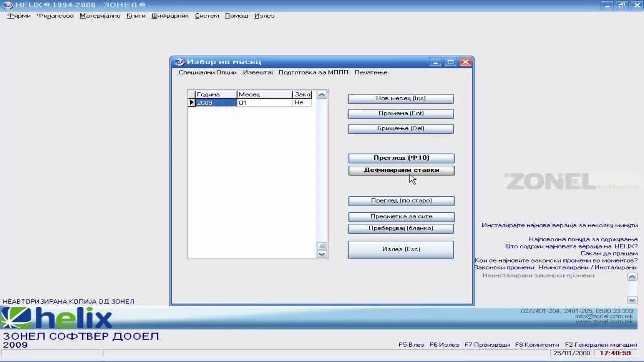
Task: Open the Сакам да прашам link
Action: pyautogui.click(x=609, y=253)
